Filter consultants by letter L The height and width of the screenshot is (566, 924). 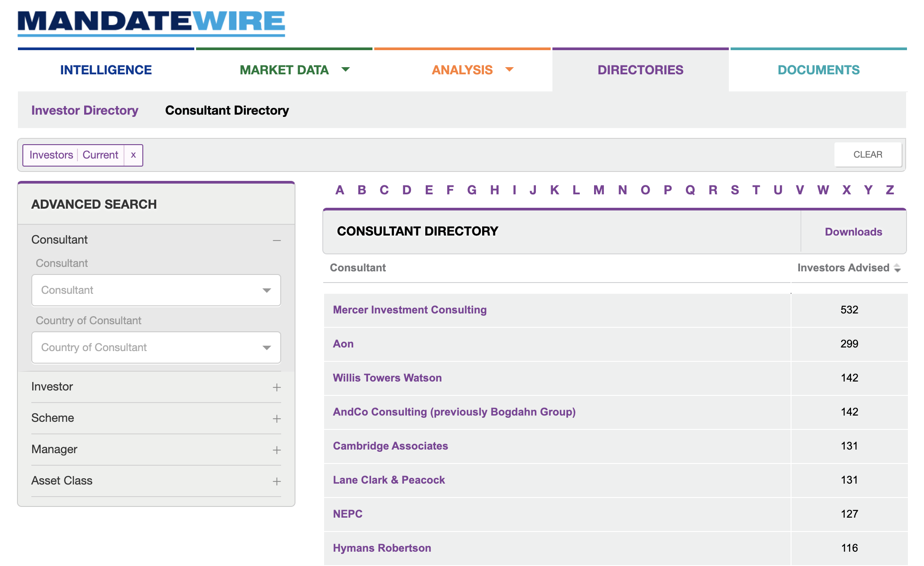pos(576,190)
